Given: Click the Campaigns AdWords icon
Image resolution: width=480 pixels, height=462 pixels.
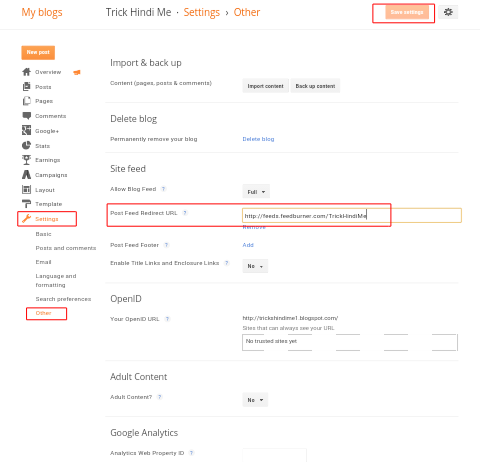Looking at the screenshot, I should pyautogui.click(x=26, y=175).
